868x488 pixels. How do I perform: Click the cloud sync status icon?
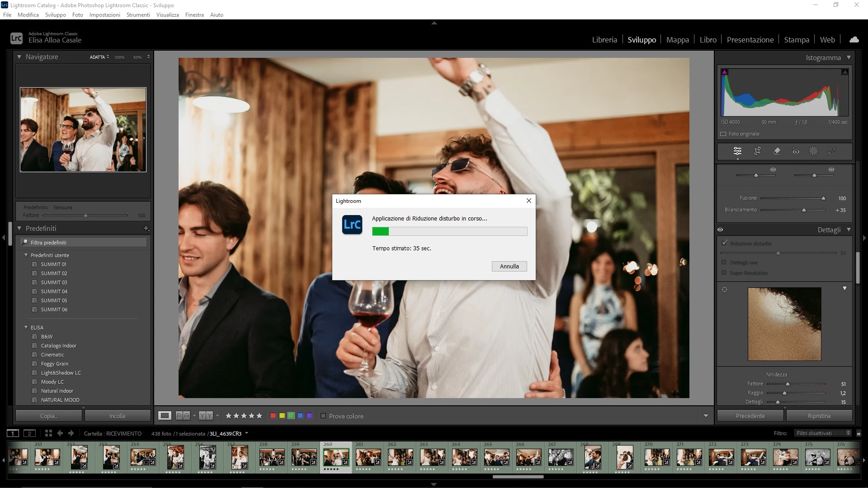[854, 40]
